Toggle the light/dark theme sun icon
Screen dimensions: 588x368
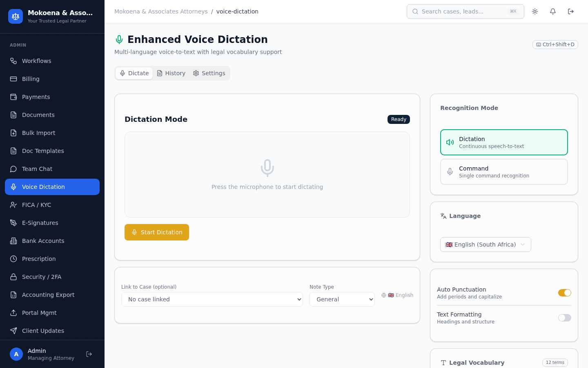coord(535,11)
